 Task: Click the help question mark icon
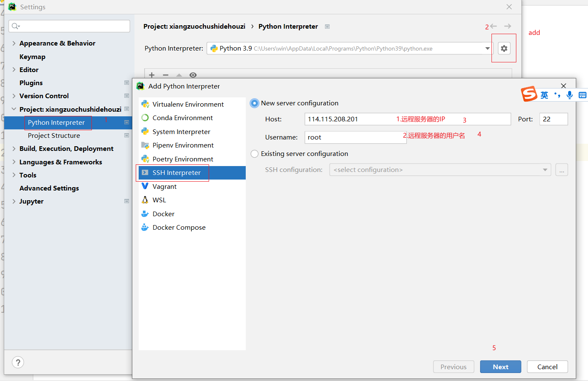[x=18, y=362]
